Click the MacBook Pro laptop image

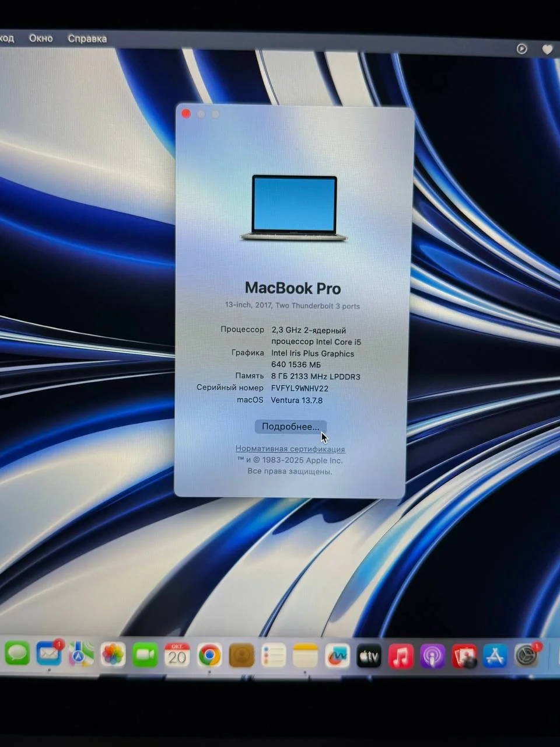pos(294,208)
